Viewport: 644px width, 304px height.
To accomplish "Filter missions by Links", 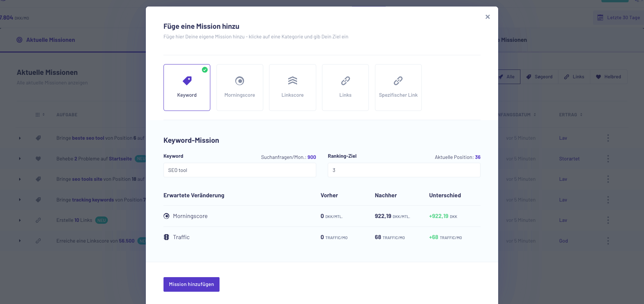I will 574,77.
